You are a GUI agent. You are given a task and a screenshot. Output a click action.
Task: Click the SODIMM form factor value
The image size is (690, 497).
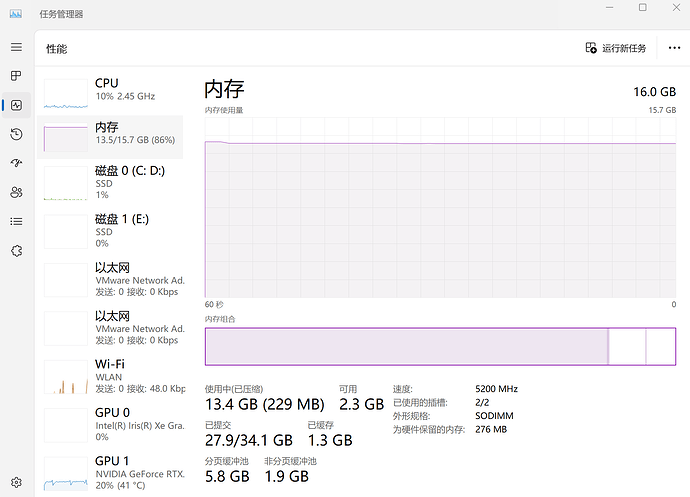[x=494, y=416]
